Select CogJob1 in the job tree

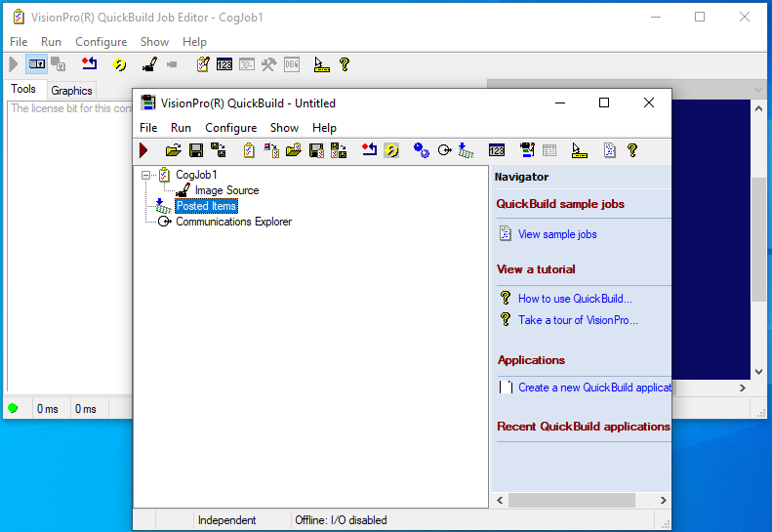[x=196, y=175]
